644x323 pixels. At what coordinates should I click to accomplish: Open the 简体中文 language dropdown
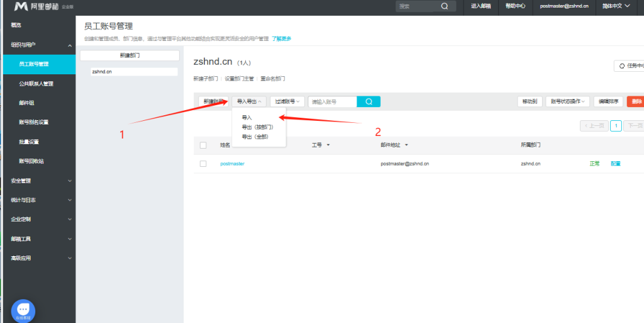pyautogui.click(x=616, y=6)
